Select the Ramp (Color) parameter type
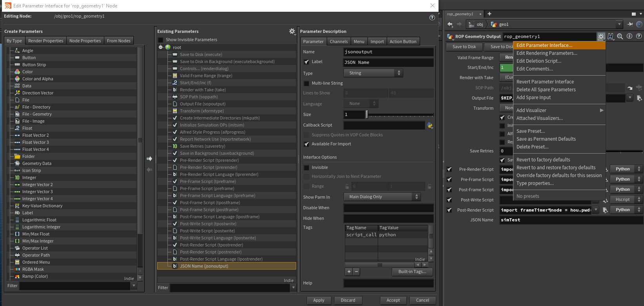 click(35, 276)
